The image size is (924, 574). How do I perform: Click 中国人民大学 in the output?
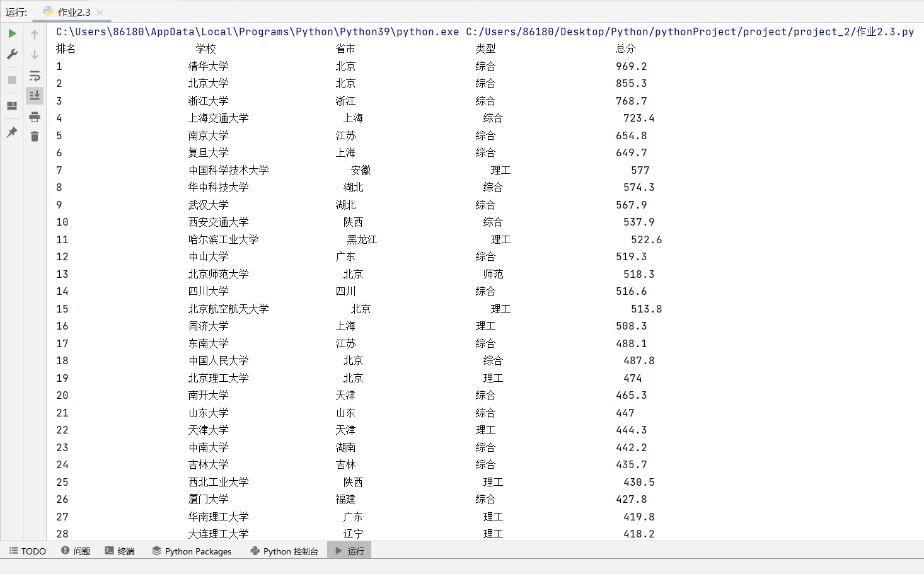pyautogui.click(x=218, y=360)
